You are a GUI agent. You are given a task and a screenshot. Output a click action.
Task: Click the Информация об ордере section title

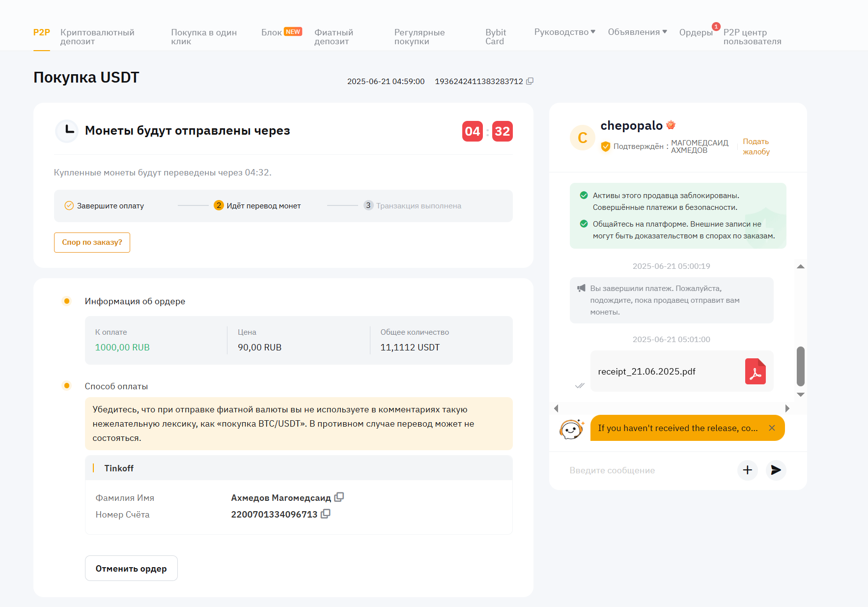pos(135,301)
